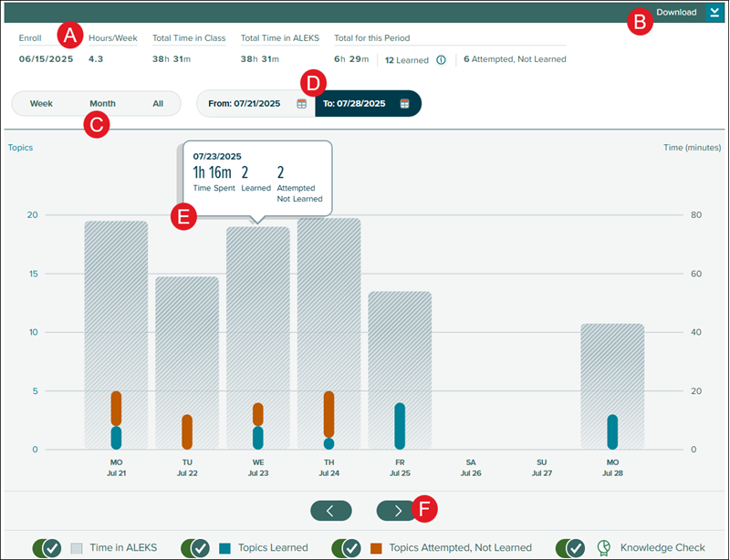Click the Friday Jul 25 topics learned bar
This screenshot has height=560, width=730.
[x=400, y=426]
